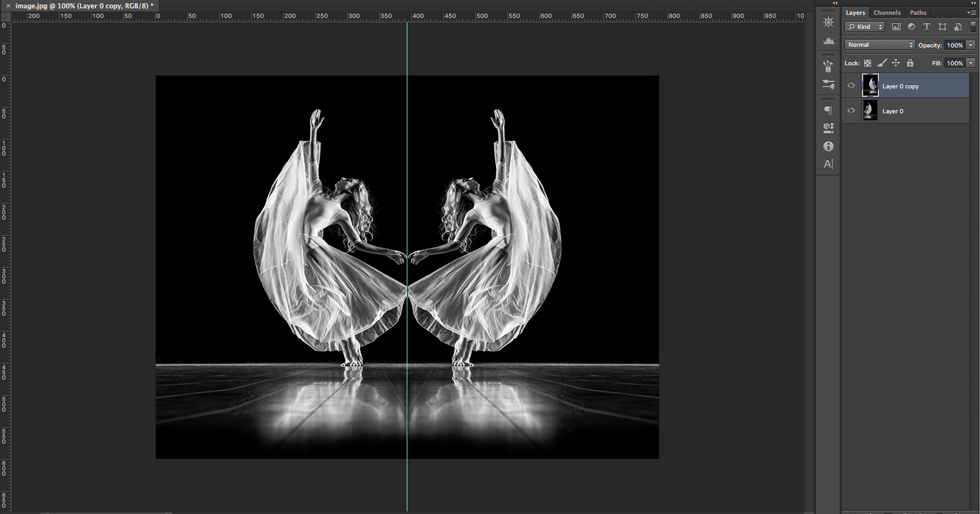980x514 pixels.
Task: Filter layers by type layers icon
Action: pyautogui.click(x=926, y=27)
